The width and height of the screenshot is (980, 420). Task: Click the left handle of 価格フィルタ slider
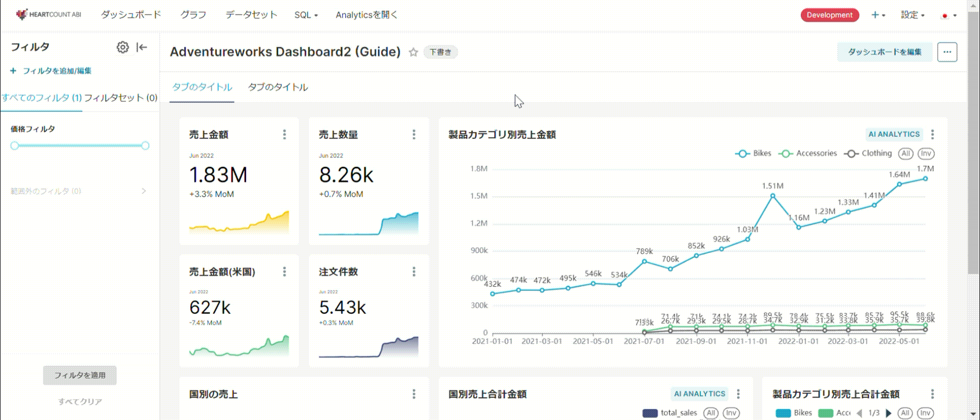(x=15, y=146)
